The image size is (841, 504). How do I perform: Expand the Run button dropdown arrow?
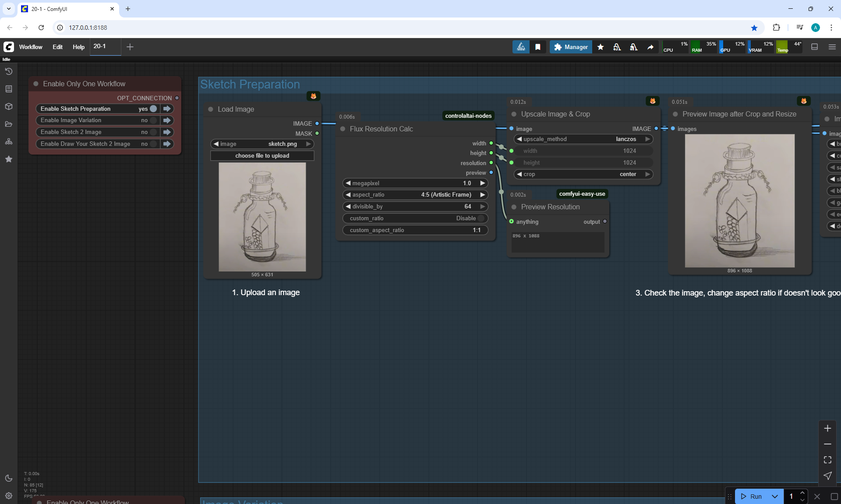[x=774, y=496]
